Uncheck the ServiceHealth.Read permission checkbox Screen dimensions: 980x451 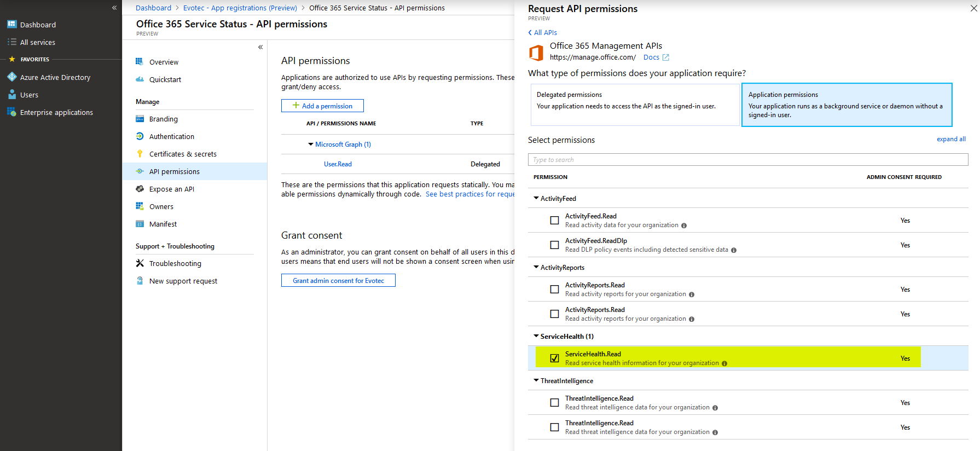pos(554,359)
